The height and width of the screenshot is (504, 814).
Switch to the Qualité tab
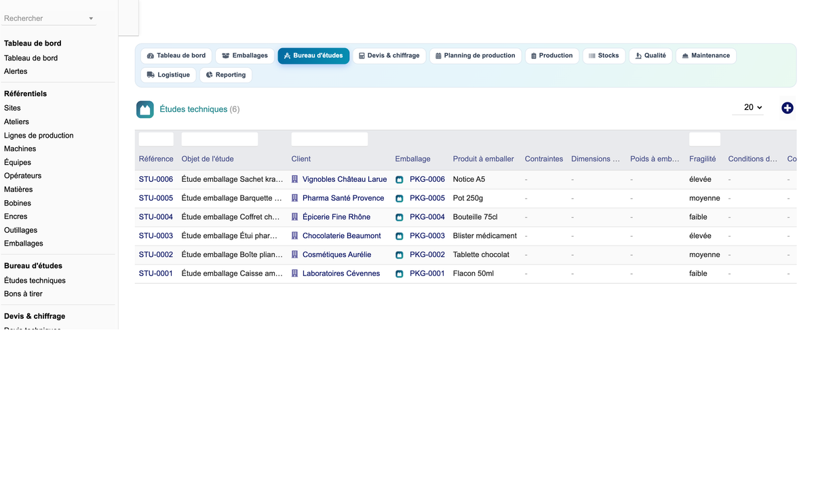[651, 56]
